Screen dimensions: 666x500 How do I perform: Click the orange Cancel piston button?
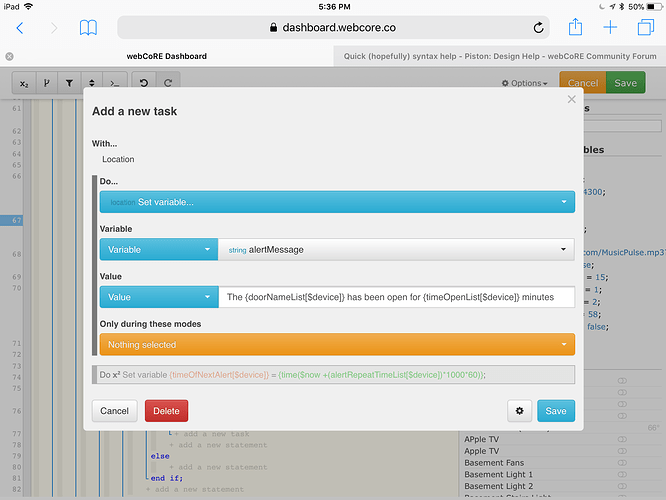pos(583,83)
